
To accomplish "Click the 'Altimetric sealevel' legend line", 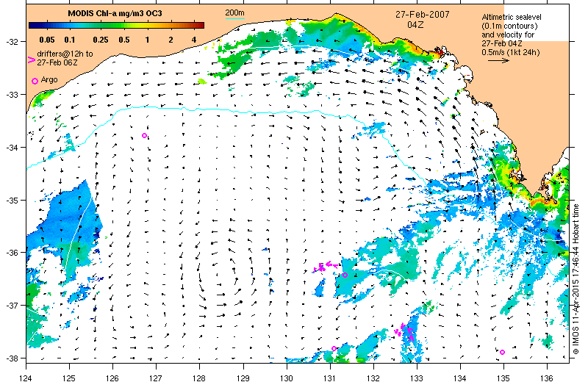I will coord(512,17).
